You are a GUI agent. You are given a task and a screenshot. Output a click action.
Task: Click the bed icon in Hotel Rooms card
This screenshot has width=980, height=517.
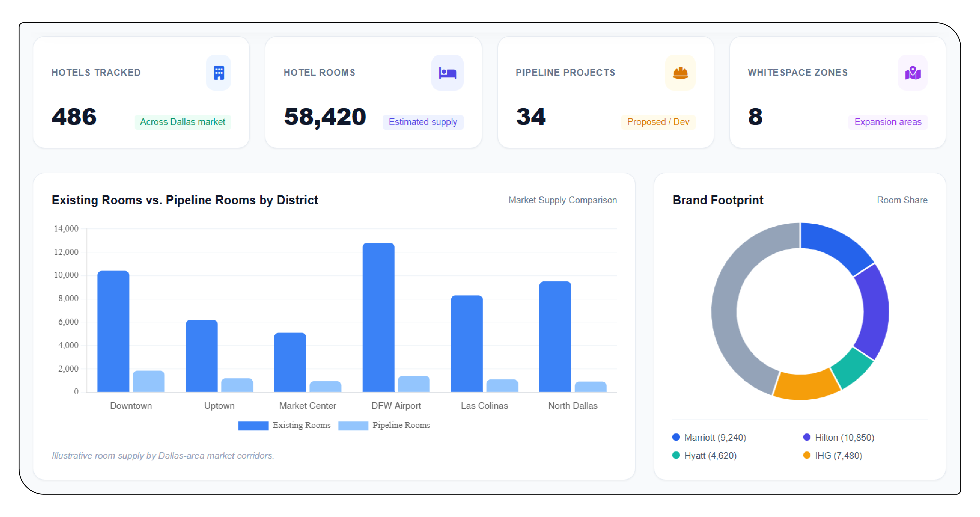[x=447, y=73]
